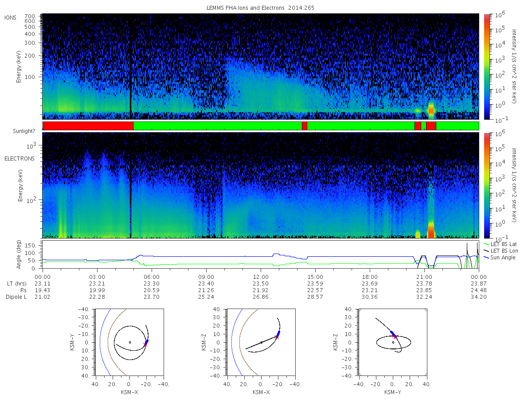Click the long green sunlight segment after 06:00
The image size is (532, 399).
click(x=217, y=126)
